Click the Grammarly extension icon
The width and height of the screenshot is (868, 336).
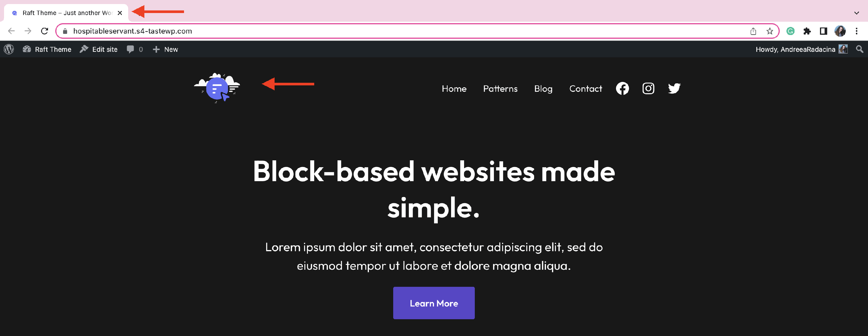(x=790, y=31)
